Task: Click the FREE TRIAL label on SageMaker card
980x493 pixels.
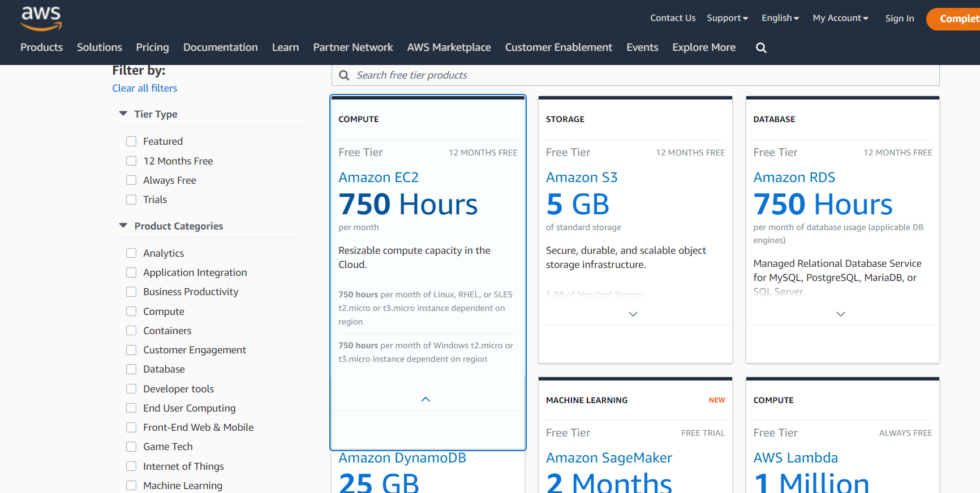Action: point(703,433)
